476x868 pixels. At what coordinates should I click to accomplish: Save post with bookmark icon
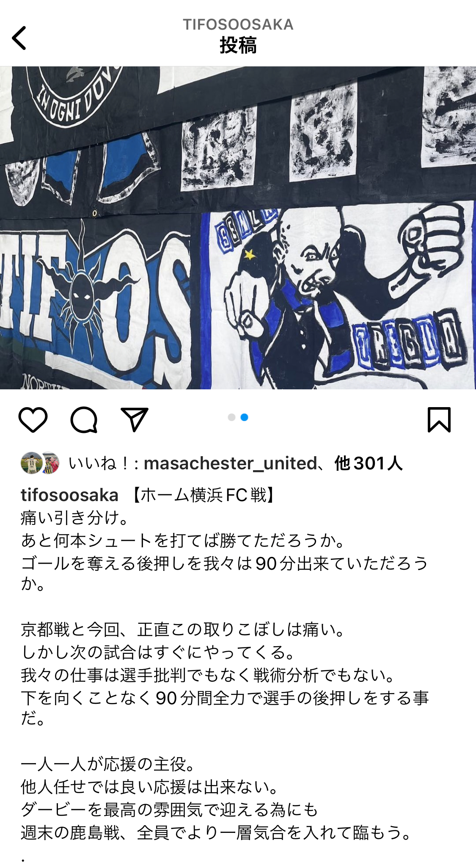tap(439, 420)
